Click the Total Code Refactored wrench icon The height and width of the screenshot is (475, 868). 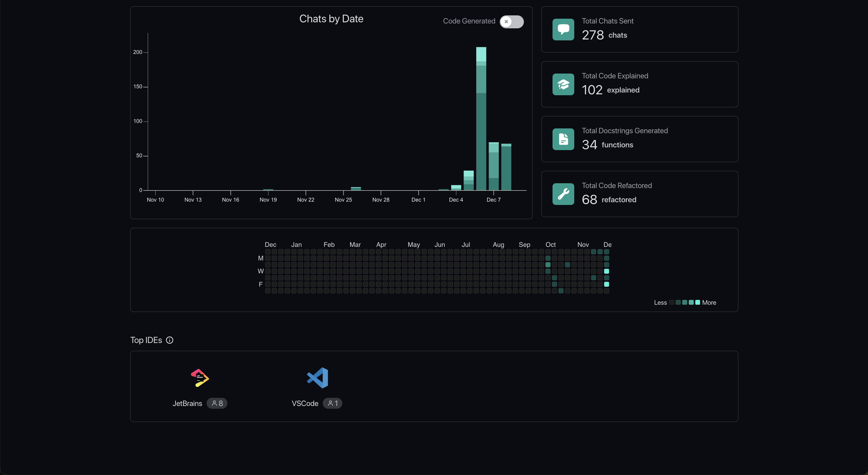coord(563,194)
